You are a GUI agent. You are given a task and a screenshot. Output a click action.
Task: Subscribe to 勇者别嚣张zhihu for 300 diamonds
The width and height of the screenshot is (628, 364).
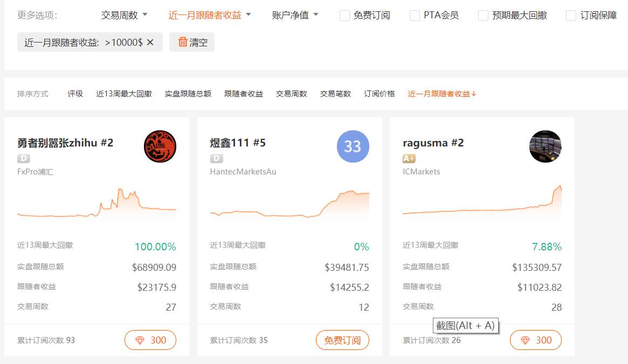pos(150,340)
